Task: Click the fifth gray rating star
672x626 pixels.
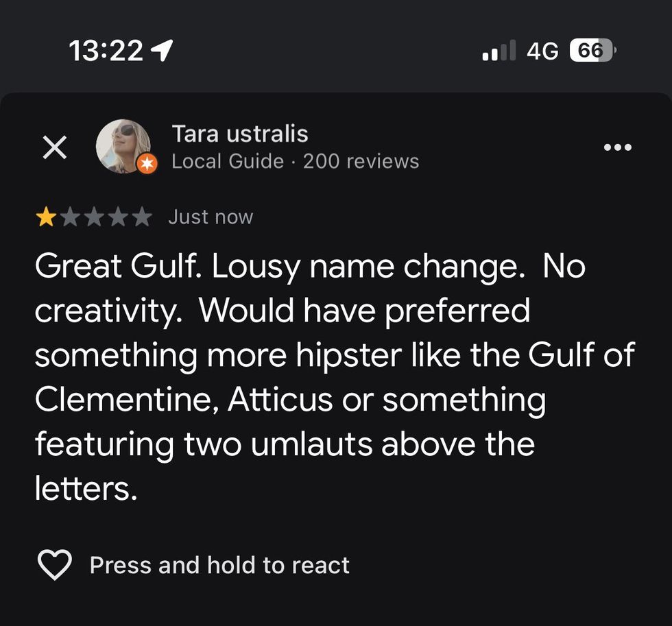Action: pos(142,218)
